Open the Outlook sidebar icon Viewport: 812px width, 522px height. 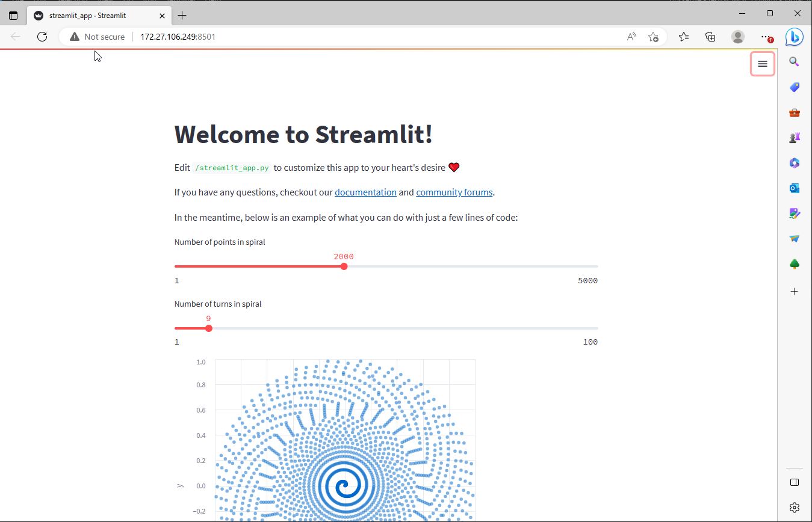[794, 188]
